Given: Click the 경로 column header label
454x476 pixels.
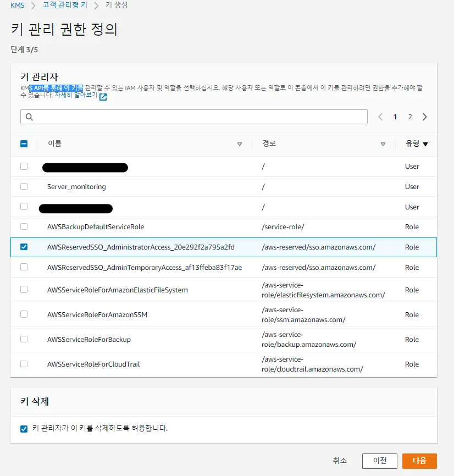Looking at the screenshot, I should [269, 143].
